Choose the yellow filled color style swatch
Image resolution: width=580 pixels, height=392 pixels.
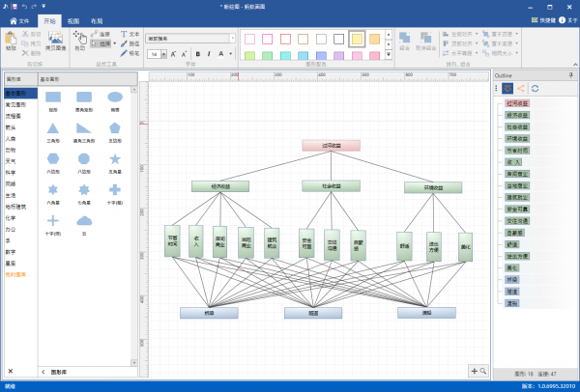pos(357,39)
